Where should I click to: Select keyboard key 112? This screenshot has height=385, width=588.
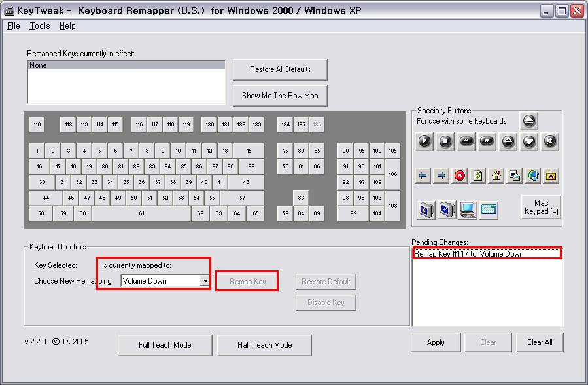pyautogui.click(x=68, y=124)
